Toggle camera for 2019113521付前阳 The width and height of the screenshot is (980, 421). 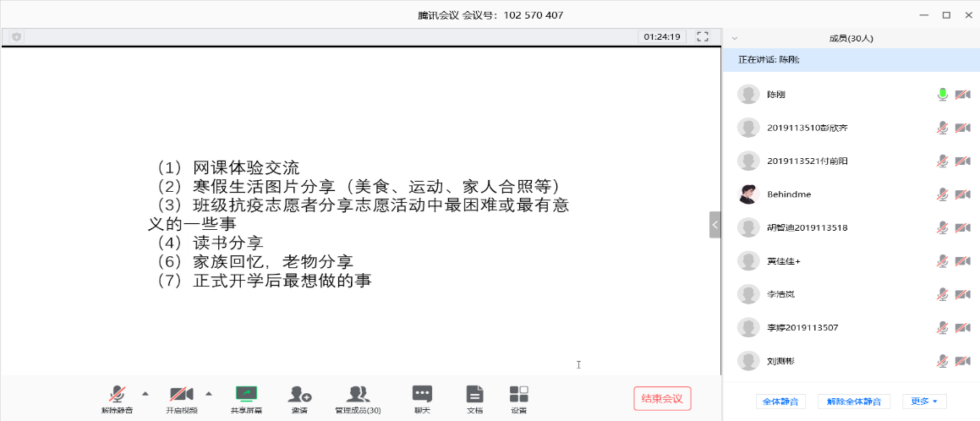click(x=963, y=161)
